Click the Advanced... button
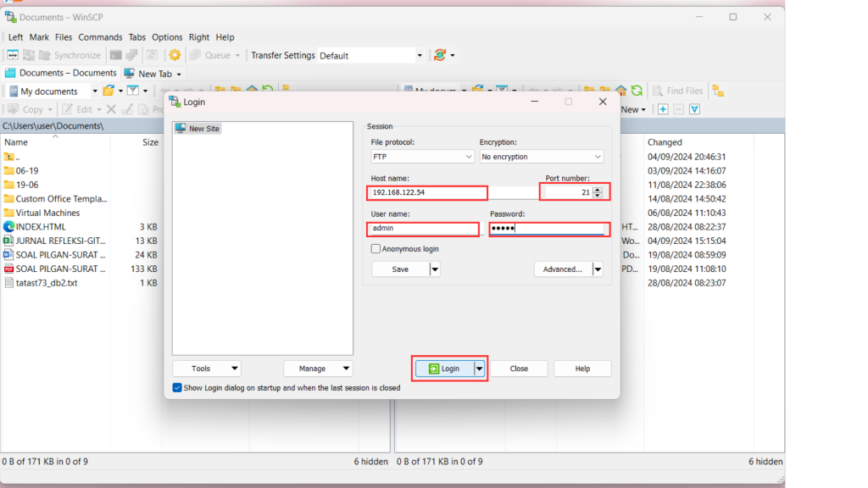Image resolution: width=868 pixels, height=488 pixels. click(x=562, y=269)
